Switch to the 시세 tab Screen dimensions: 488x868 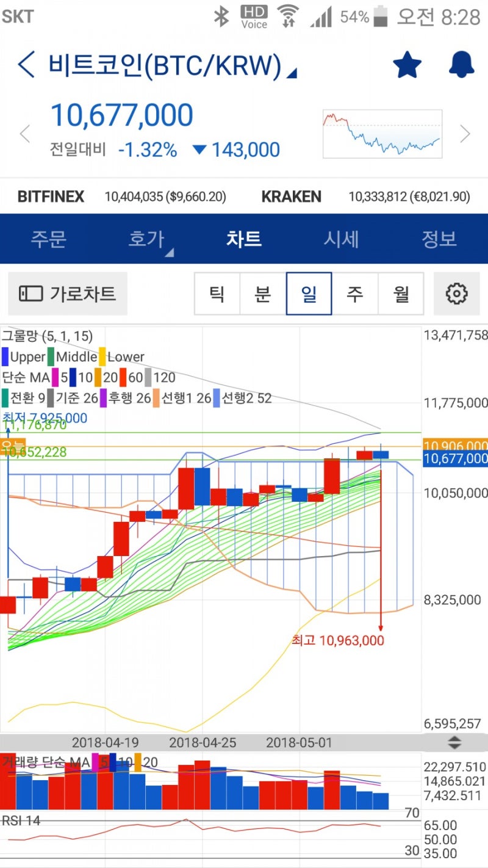(340, 239)
